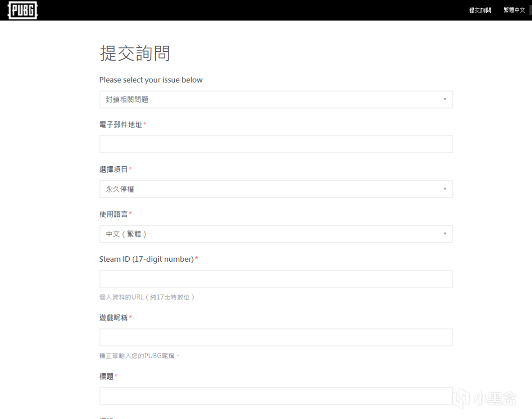Open the 提交詢問 link in top bar

coord(480,10)
